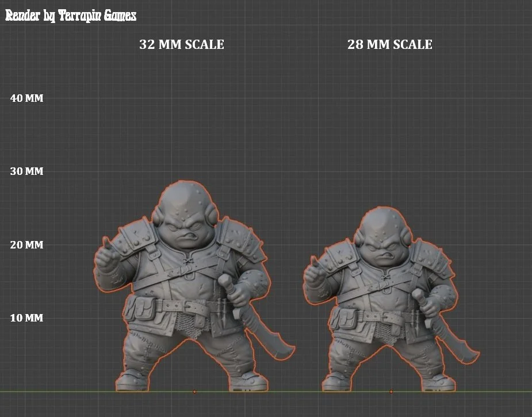Click the '28 MM SCALE' heading
The height and width of the screenshot is (417, 532).
[x=390, y=44]
